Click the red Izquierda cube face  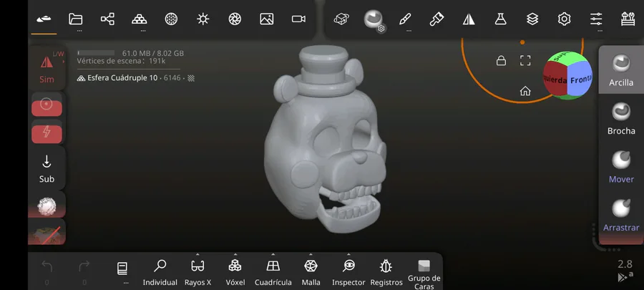[x=555, y=79]
